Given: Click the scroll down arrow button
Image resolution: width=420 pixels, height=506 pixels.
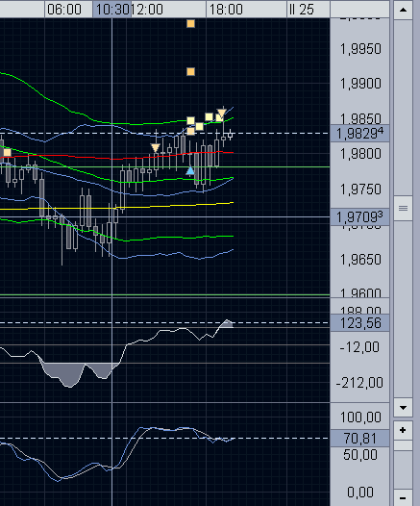Looking at the screenshot, I should [x=403, y=408].
